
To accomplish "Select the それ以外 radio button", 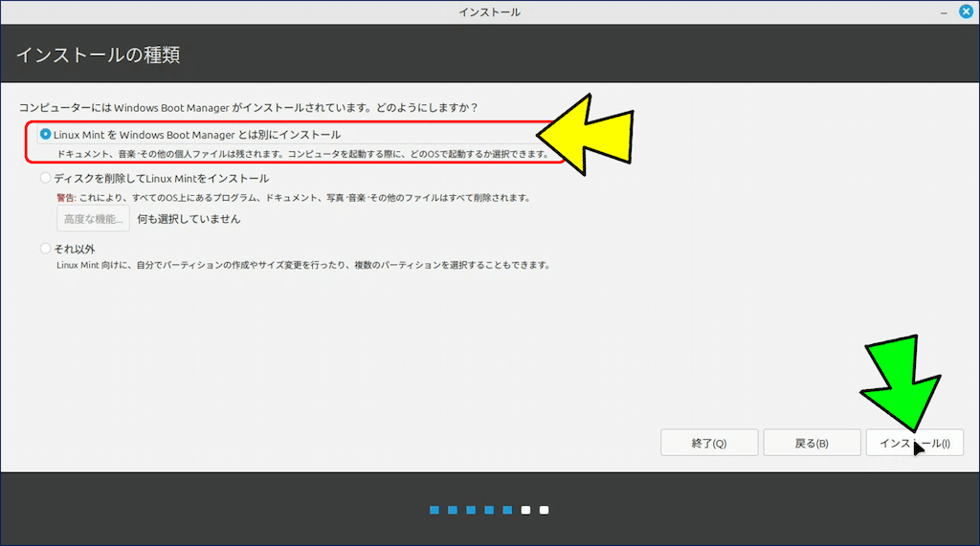I will coord(46,249).
